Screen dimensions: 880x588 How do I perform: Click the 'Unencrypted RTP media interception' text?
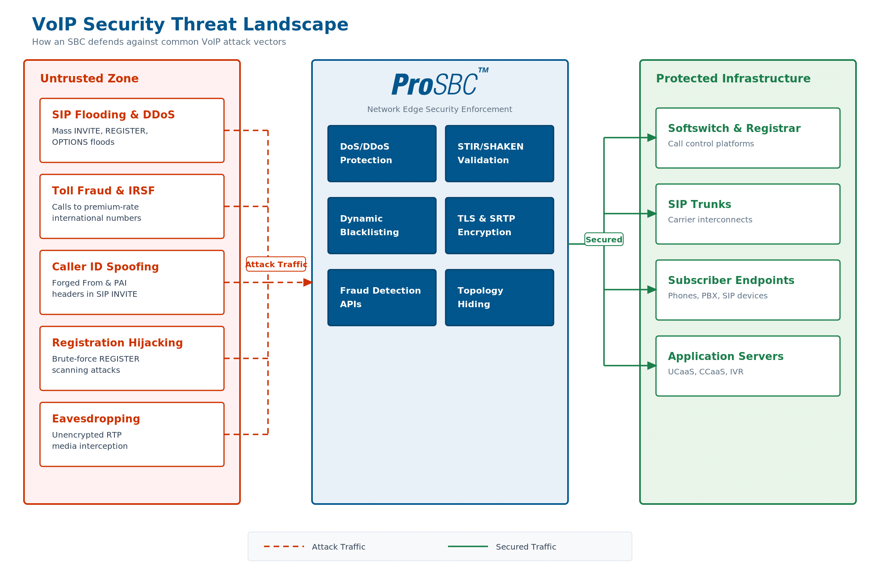point(90,440)
